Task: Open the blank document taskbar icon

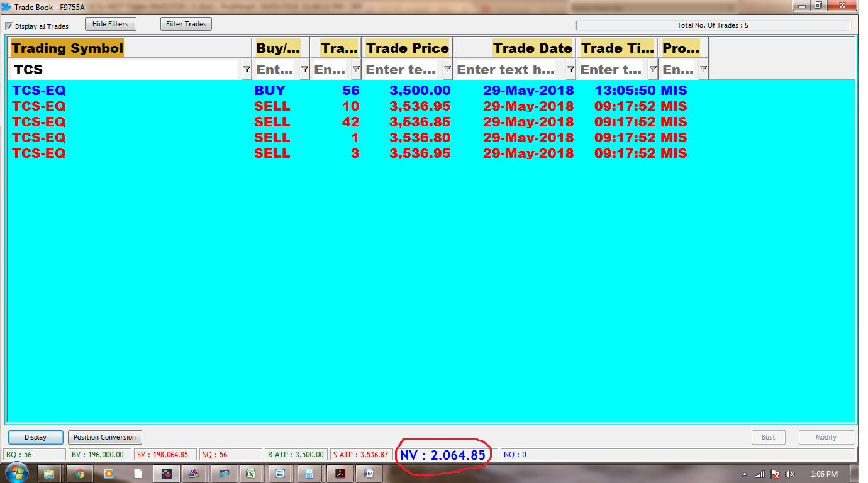Action: click(x=138, y=474)
